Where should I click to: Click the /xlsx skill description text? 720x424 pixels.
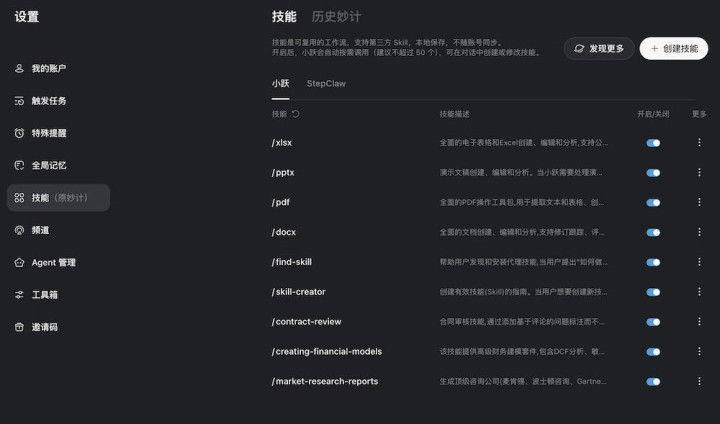point(523,143)
